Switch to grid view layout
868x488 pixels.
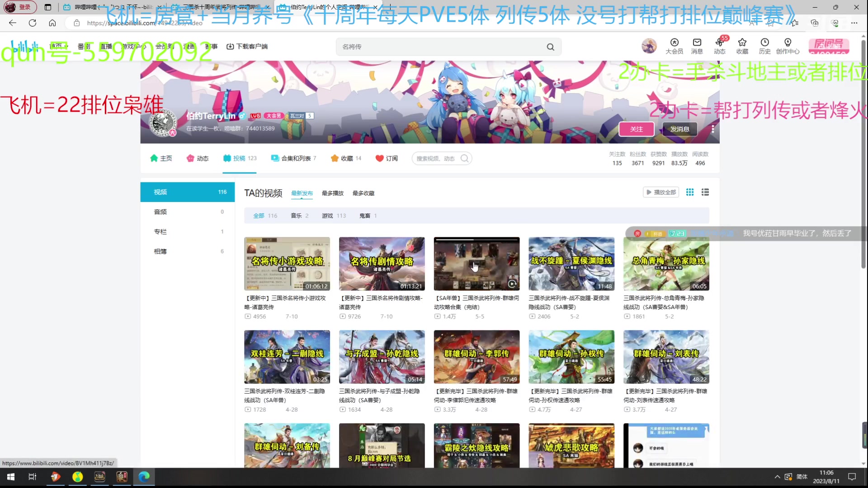tap(690, 192)
